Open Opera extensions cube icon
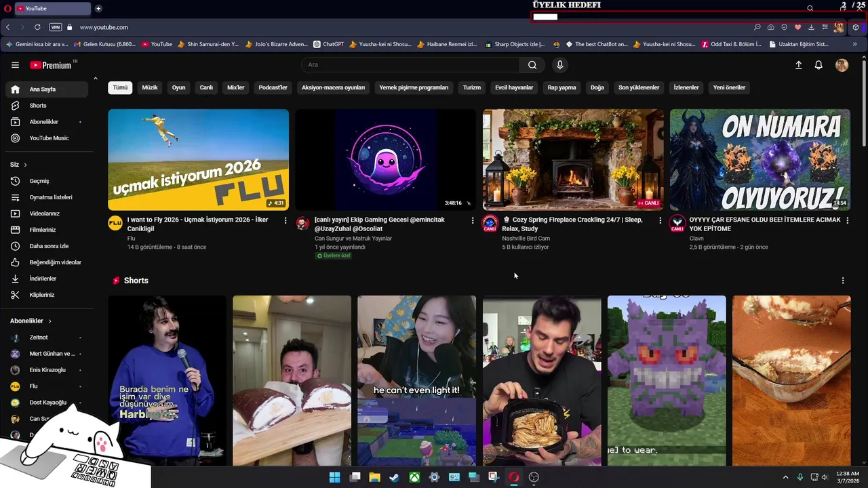 click(856, 27)
